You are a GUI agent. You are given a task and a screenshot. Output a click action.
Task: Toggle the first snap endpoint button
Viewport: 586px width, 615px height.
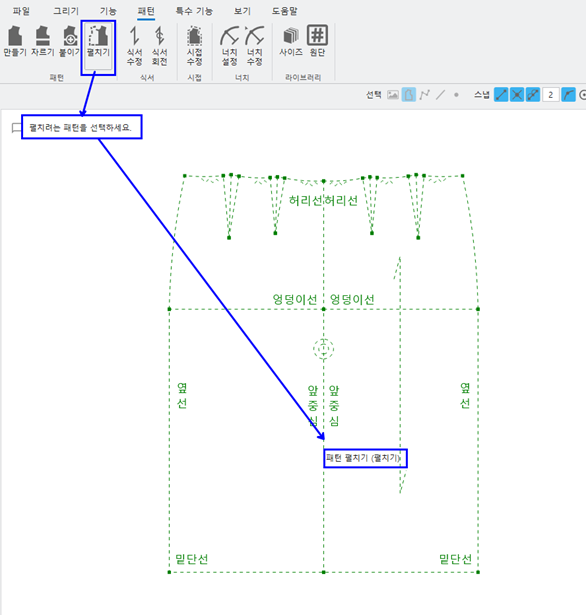click(501, 95)
